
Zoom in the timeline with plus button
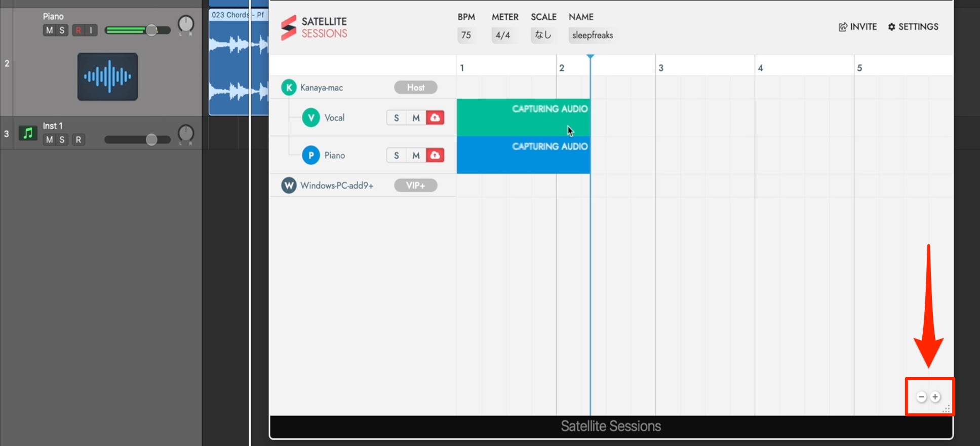click(935, 397)
